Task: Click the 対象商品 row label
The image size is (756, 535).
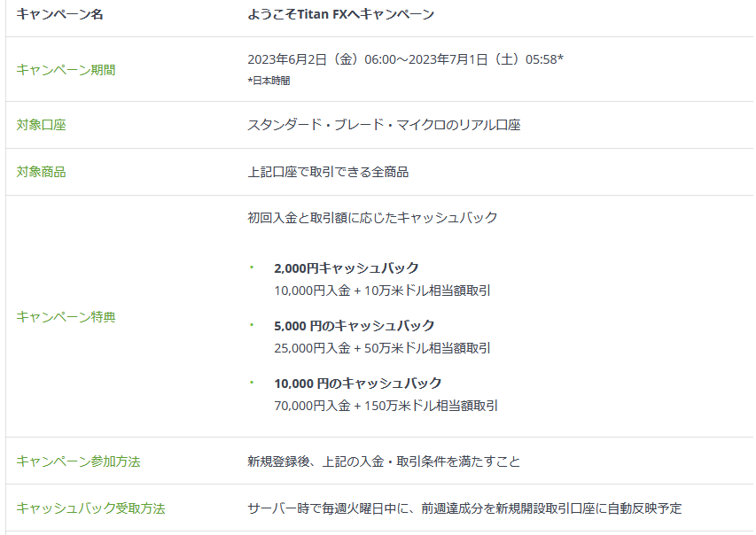Action: pyautogui.click(x=41, y=172)
